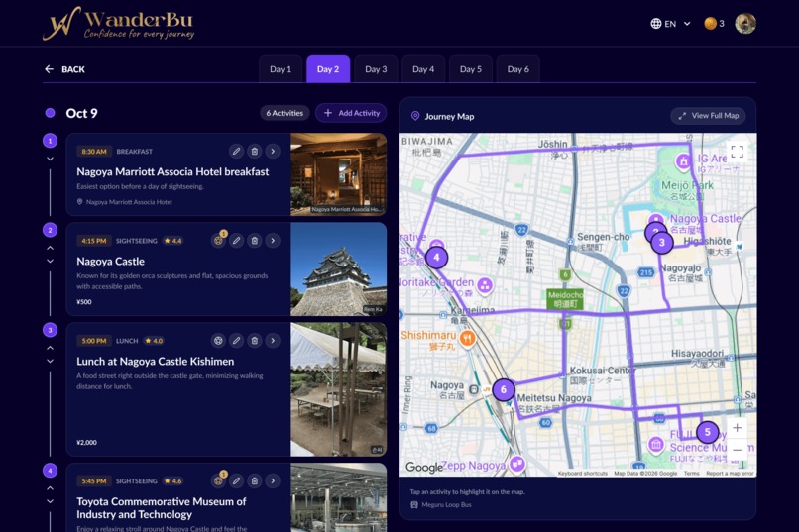
Task: Open details arrow for Toyota Museum
Action: (x=273, y=480)
